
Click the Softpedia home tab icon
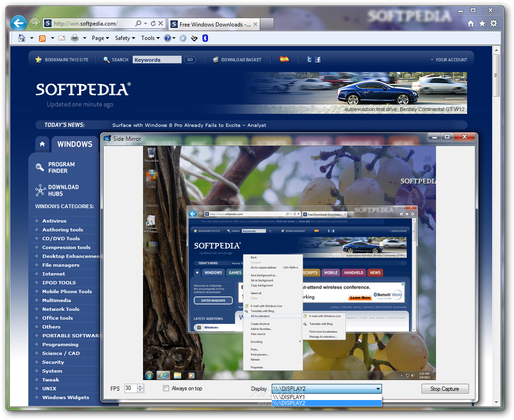(42, 144)
